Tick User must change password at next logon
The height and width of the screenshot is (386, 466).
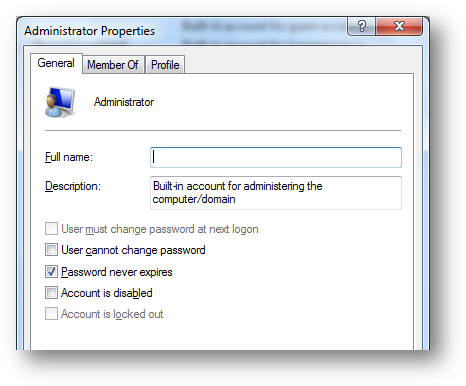coord(51,229)
